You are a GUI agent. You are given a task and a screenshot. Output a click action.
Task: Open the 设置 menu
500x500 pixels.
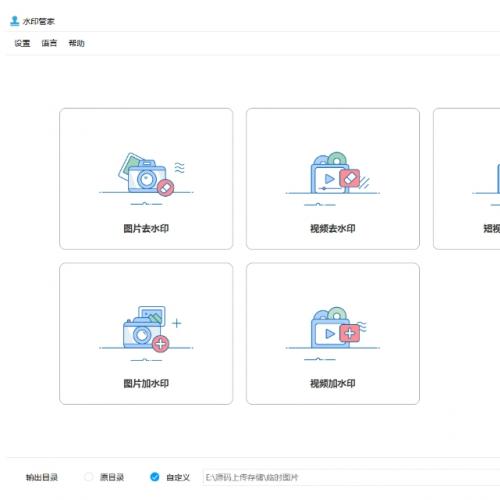point(22,43)
